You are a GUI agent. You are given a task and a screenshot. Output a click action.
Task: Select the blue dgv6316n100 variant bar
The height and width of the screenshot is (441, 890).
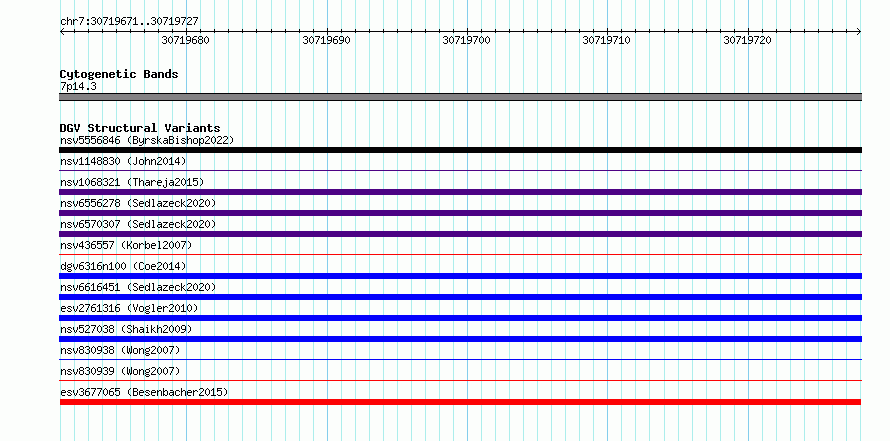click(460, 276)
